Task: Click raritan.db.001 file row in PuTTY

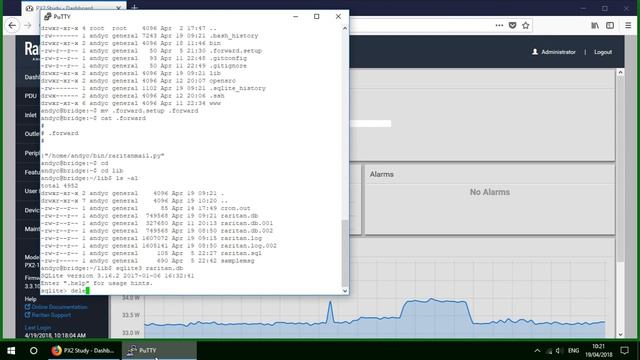Action: (157, 223)
